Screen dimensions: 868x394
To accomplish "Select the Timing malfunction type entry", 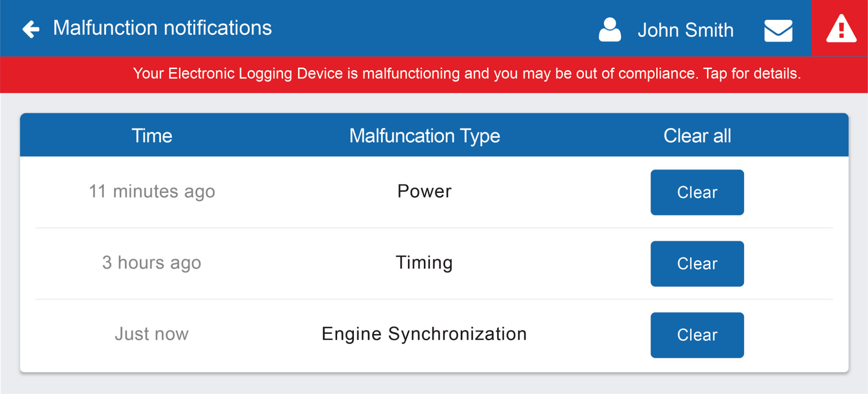I will (424, 263).
